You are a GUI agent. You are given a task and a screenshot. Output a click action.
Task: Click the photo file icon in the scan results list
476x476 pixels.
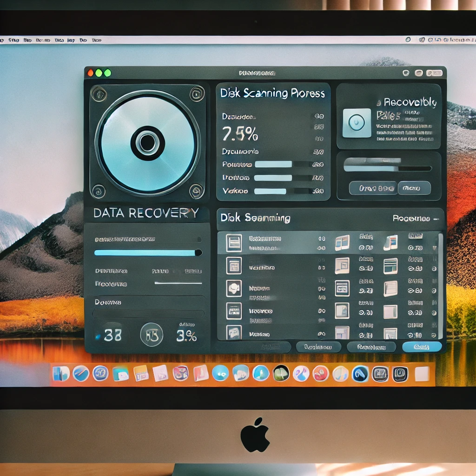[x=234, y=288]
